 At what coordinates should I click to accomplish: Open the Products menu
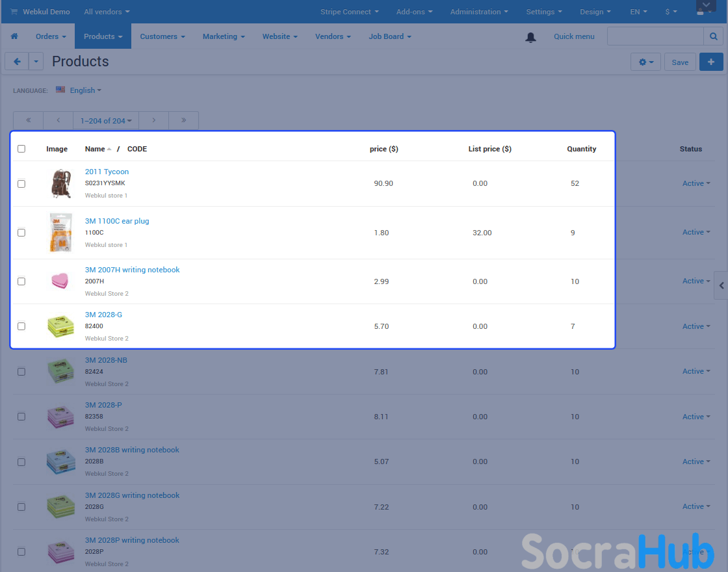pos(103,36)
